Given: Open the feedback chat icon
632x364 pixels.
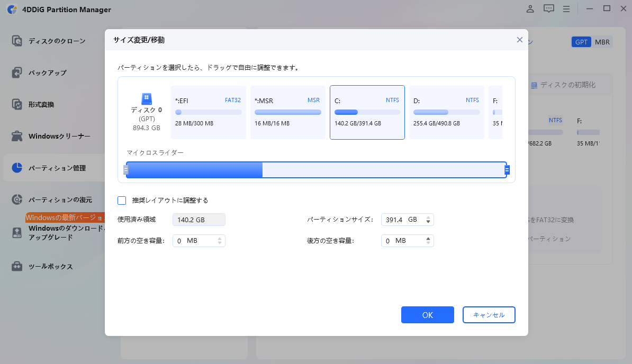Looking at the screenshot, I should tap(548, 9).
